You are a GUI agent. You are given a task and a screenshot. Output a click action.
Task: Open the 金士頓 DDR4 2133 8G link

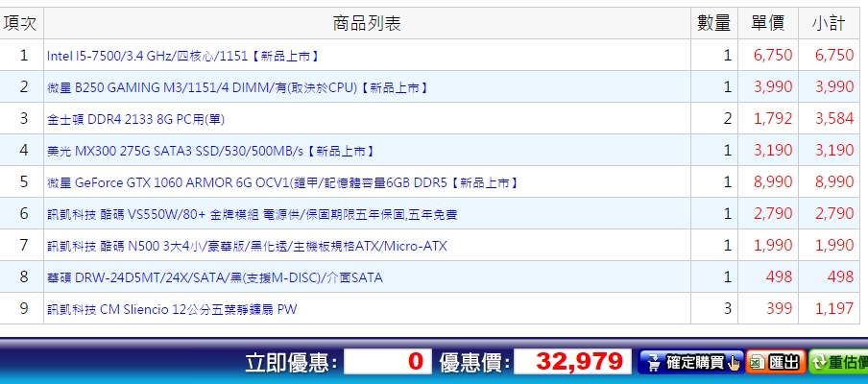pyautogui.click(x=135, y=119)
